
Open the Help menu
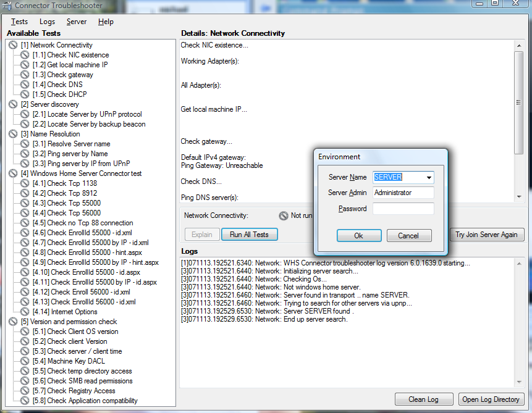pos(106,22)
